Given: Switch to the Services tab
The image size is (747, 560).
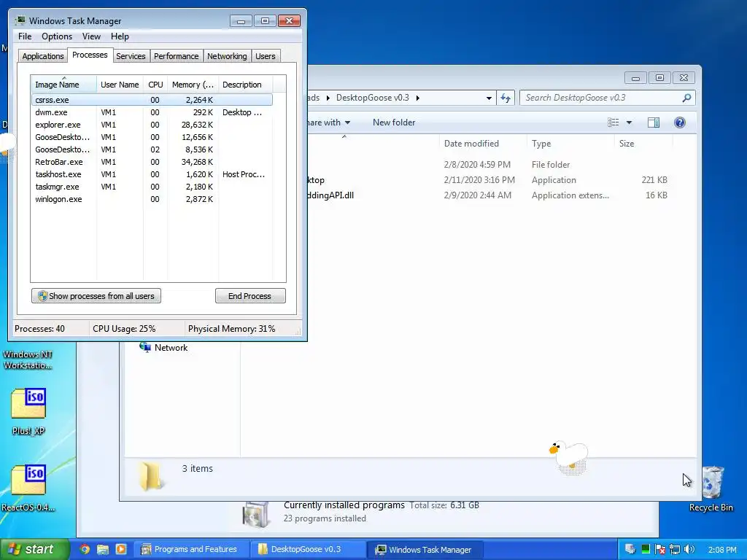Looking at the screenshot, I should (131, 56).
